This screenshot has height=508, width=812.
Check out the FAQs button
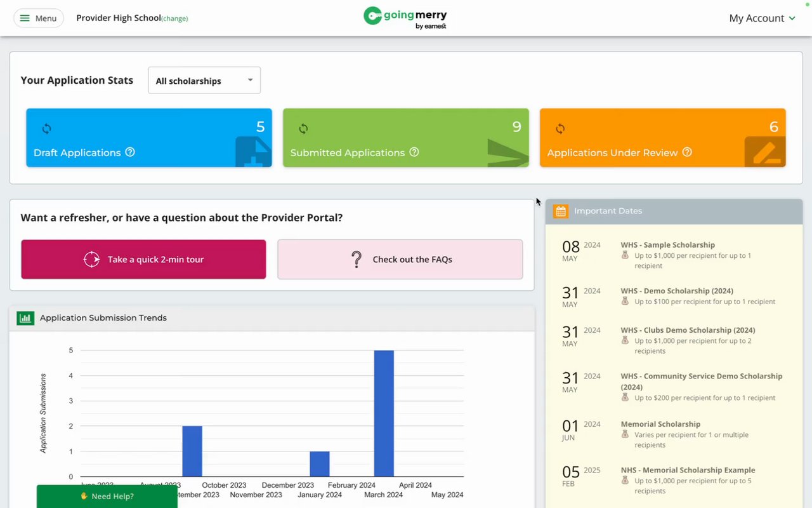[x=400, y=259]
